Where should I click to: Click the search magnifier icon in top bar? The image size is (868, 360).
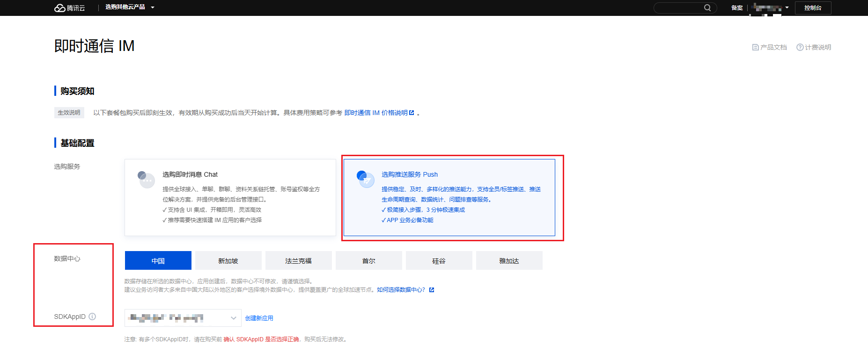707,8
